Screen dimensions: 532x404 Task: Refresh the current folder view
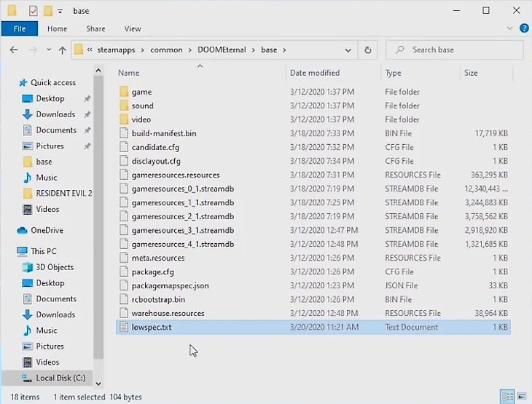[367, 50]
